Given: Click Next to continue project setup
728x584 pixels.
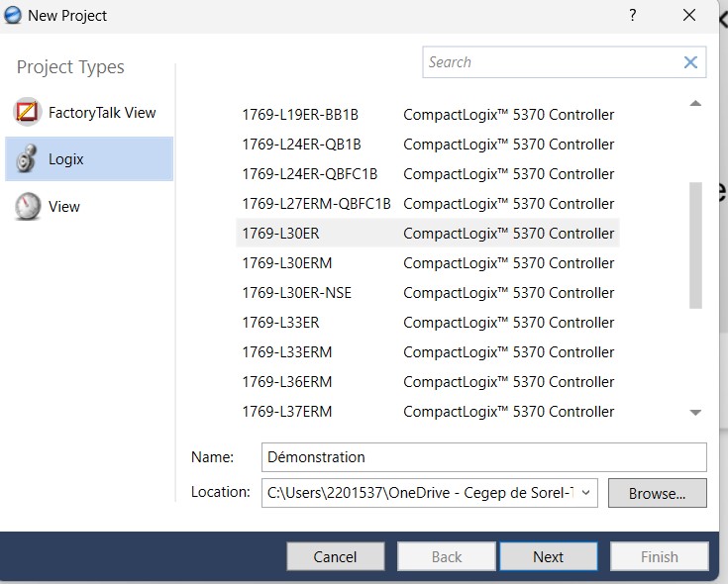Looking at the screenshot, I should (548, 556).
